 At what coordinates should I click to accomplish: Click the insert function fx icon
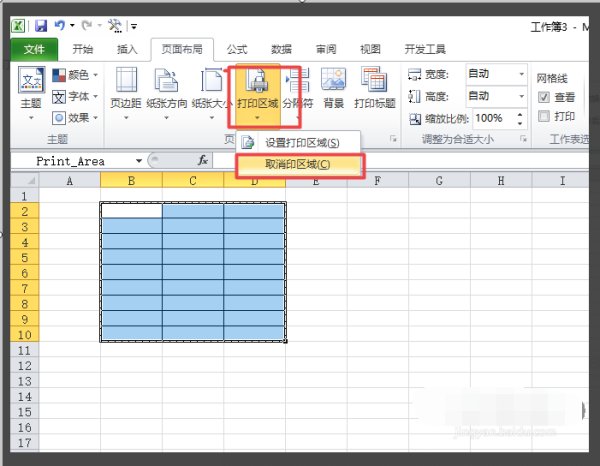(x=202, y=160)
